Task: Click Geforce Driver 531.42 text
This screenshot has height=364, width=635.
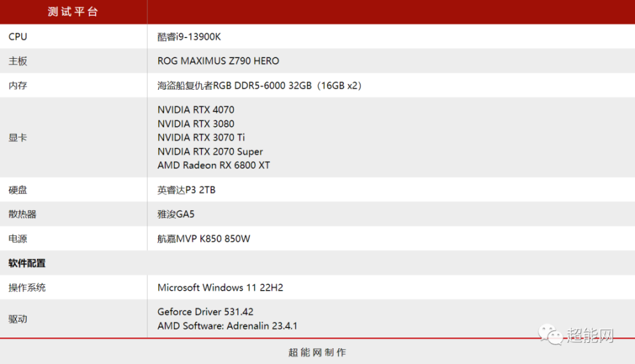Action: tap(205, 312)
